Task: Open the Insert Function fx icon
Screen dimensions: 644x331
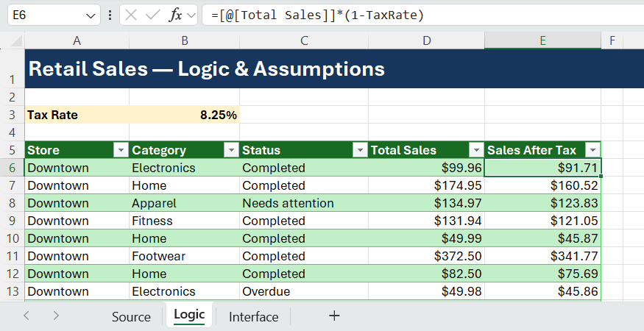Action: coord(175,15)
